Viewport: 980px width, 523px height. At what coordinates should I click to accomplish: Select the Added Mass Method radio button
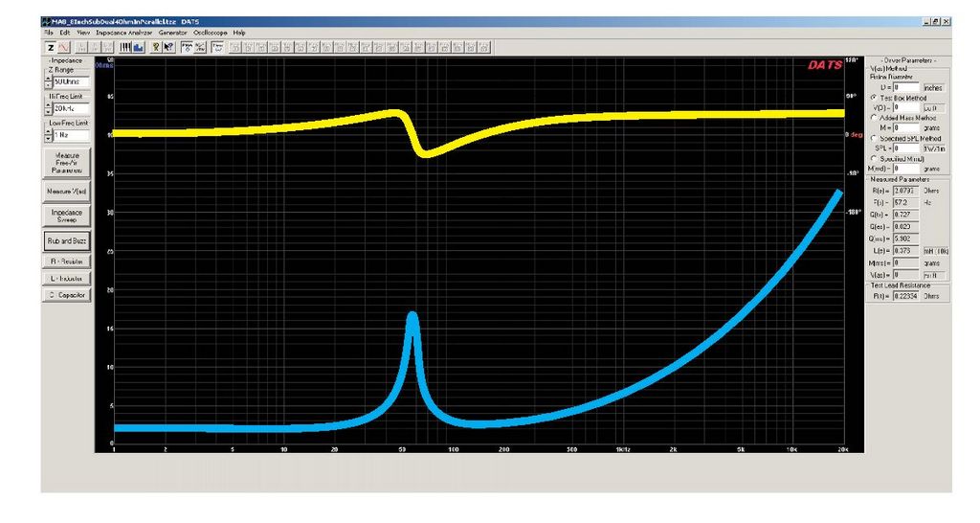coord(873,118)
